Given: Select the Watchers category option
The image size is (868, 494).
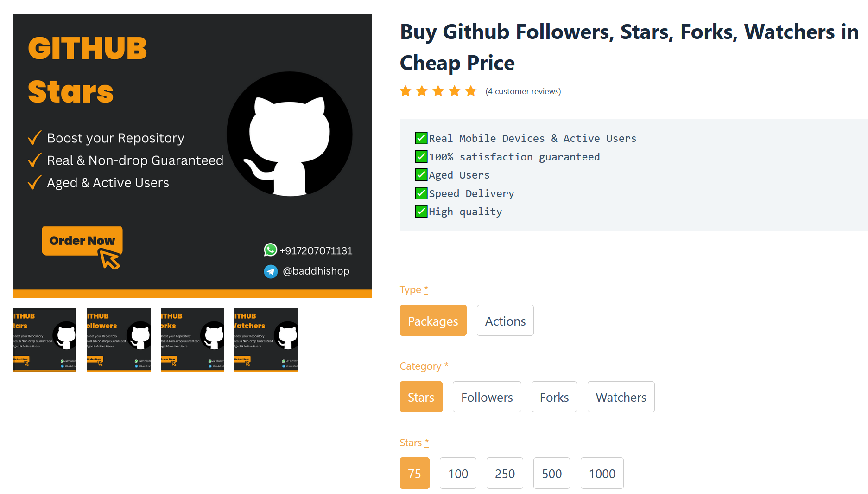Looking at the screenshot, I should click(x=621, y=397).
